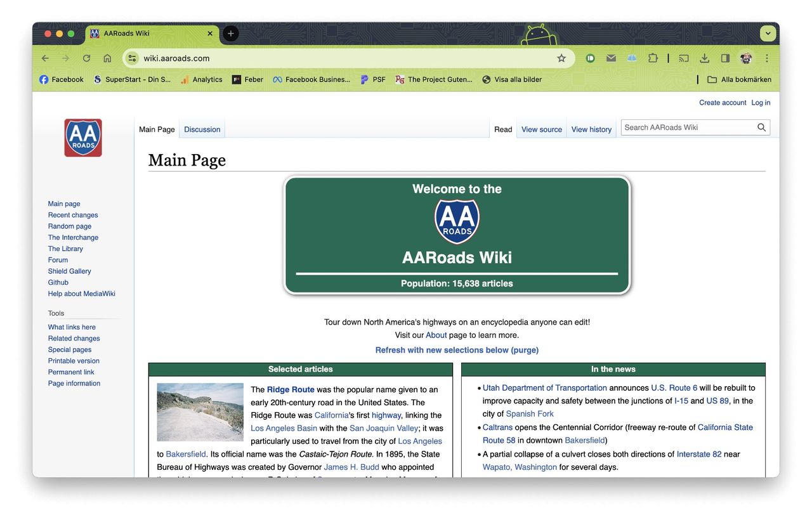Visit the Shield Gallery sidebar link
The height and width of the screenshot is (520, 812).
[69, 271]
